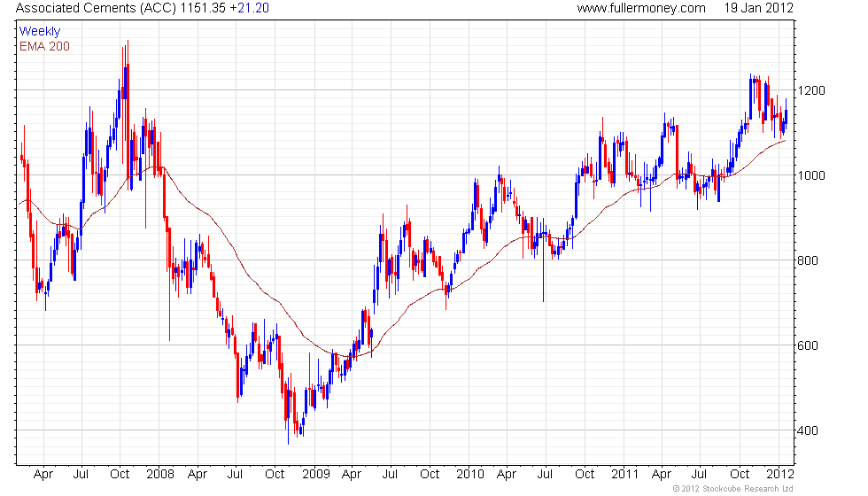Click the 400 price axis label

pyautogui.click(x=808, y=430)
